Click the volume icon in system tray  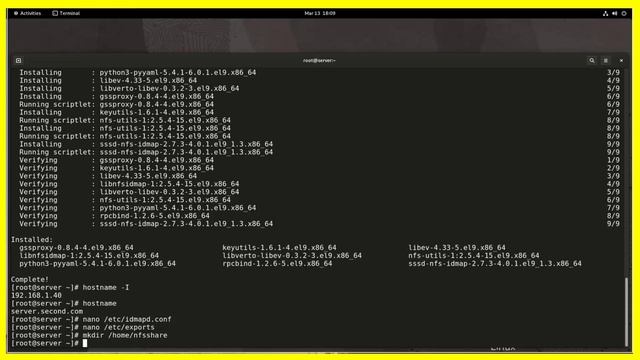[614, 13]
